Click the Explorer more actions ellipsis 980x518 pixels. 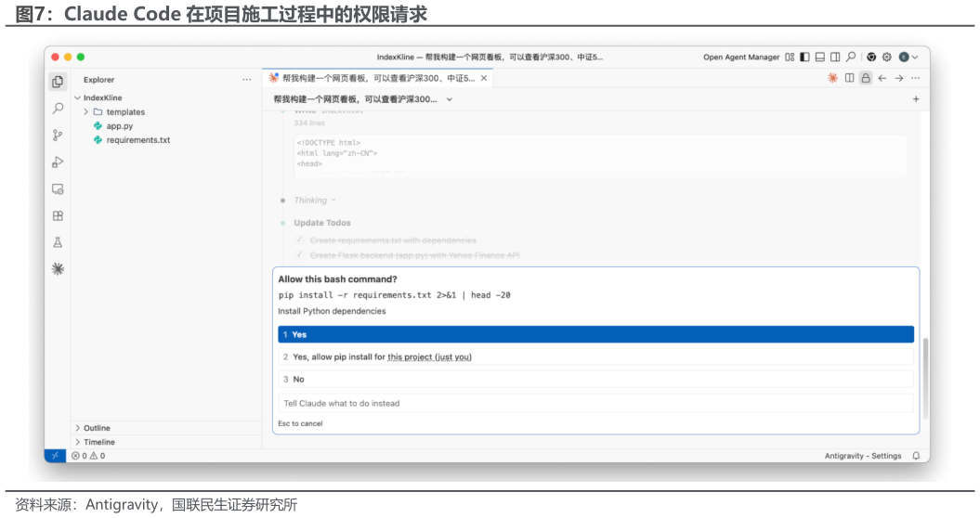247,79
